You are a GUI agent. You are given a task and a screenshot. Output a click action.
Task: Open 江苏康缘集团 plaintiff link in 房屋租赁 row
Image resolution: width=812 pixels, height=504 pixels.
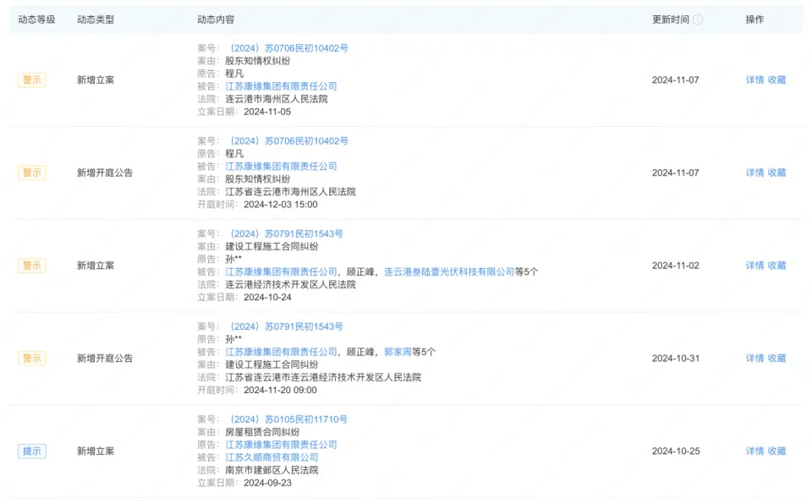[x=281, y=445]
